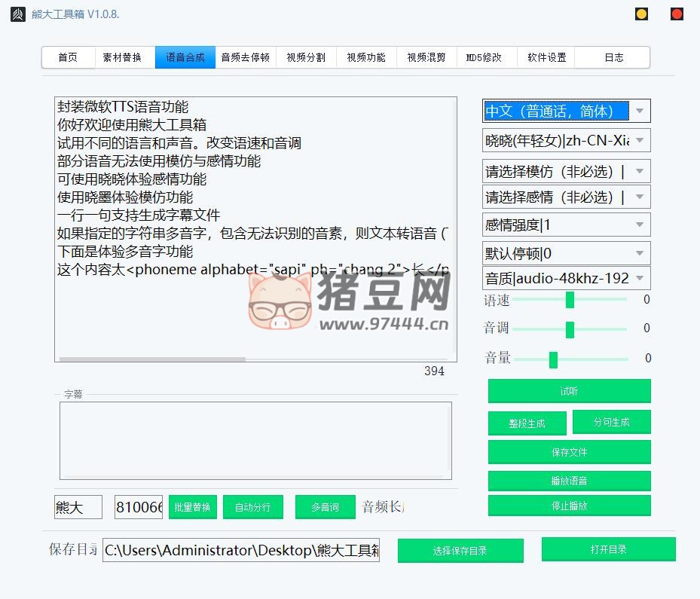Click the 选择保存目录 button
This screenshot has width=700, height=599.
pyautogui.click(x=460, y=550)
